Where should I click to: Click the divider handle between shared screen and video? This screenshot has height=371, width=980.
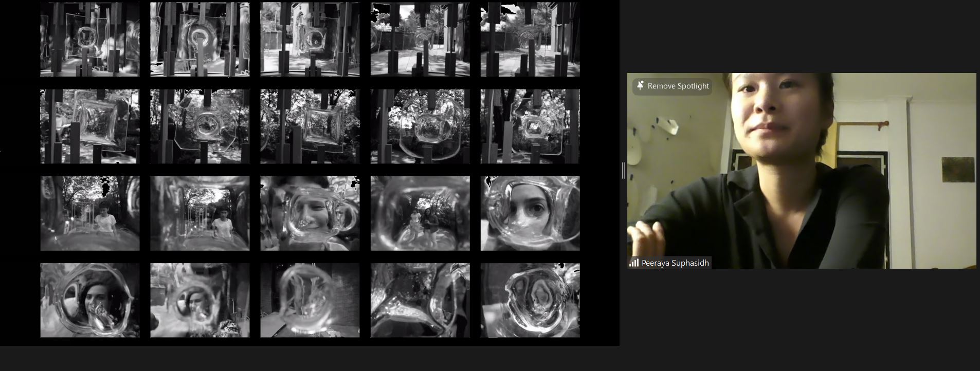[x=623, y=171]
